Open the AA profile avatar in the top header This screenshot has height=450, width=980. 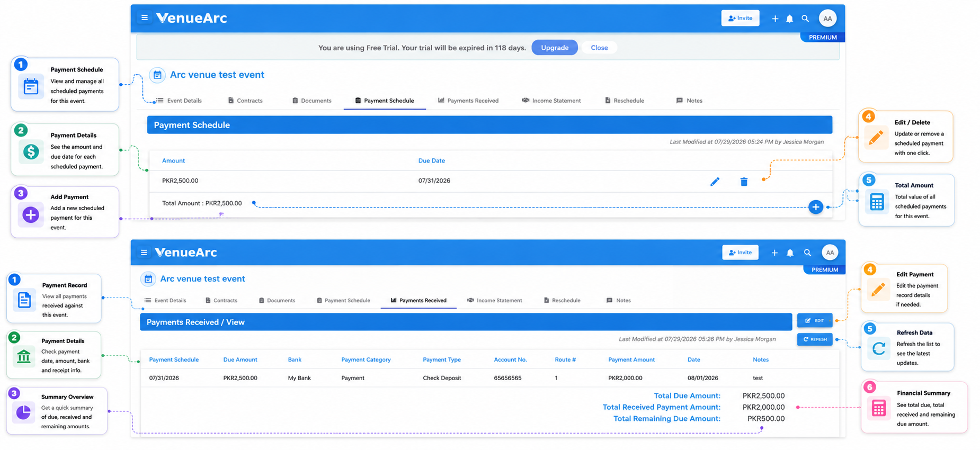coord(827,19)
